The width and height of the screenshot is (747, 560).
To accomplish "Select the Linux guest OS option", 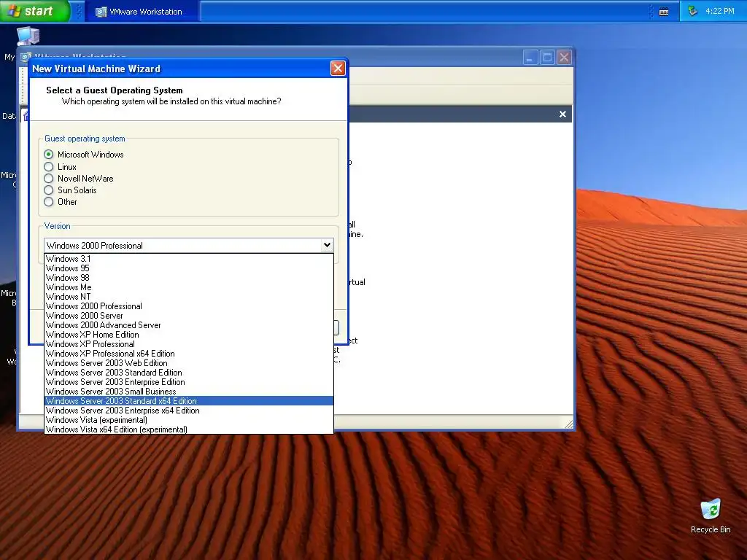I will coord(49,167).
